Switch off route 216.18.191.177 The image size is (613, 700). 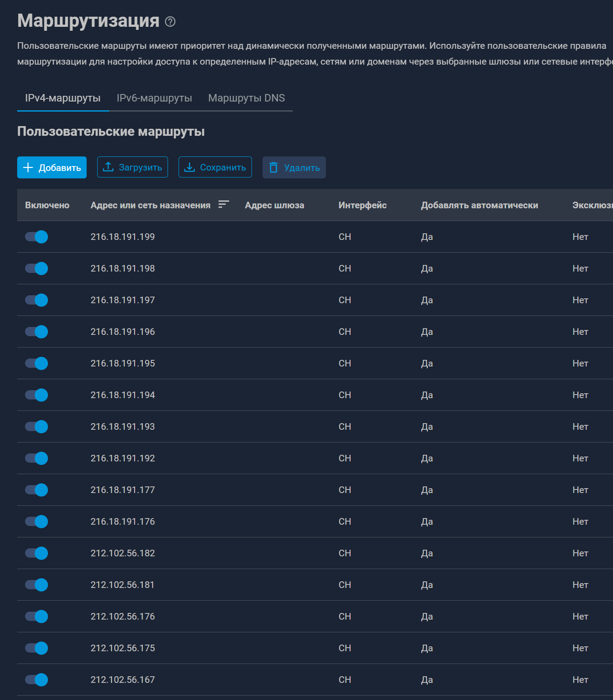click(x=36, y=490)
